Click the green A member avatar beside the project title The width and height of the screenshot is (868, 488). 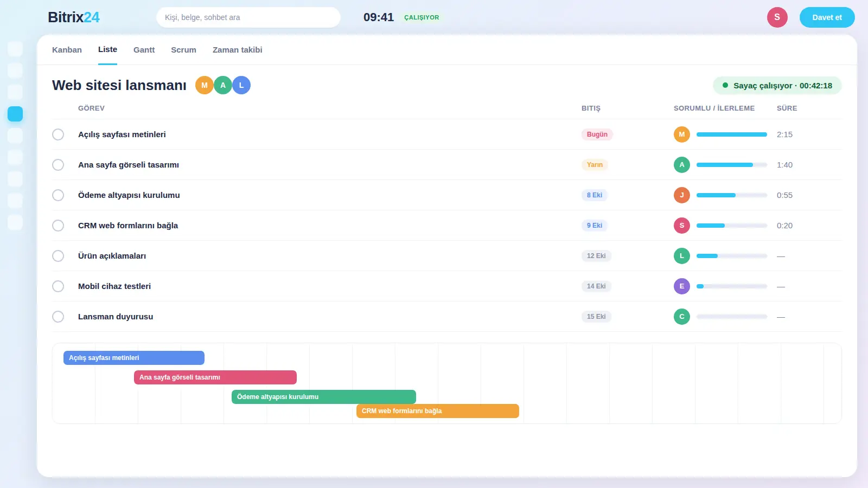point(223,85)
